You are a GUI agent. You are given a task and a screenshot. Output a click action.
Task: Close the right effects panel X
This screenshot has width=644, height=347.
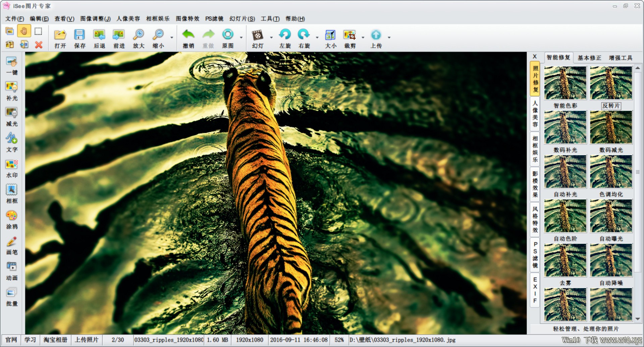535,57
